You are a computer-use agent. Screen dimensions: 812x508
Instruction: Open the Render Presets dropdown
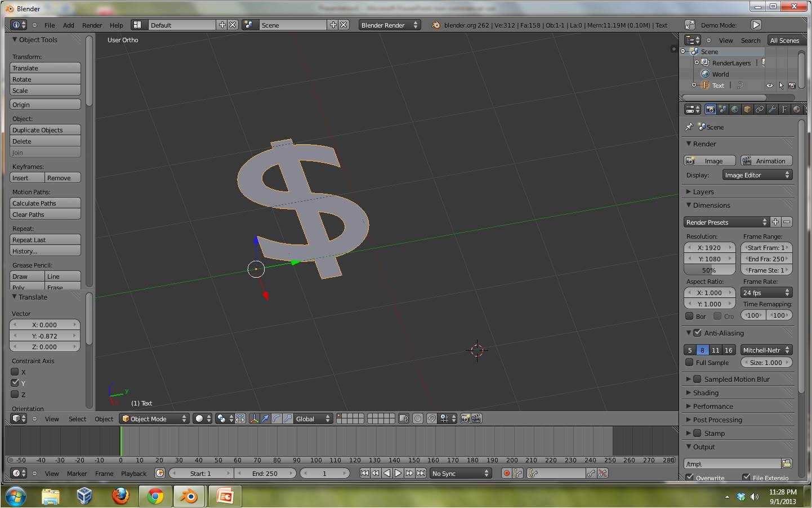pos(726,222)
